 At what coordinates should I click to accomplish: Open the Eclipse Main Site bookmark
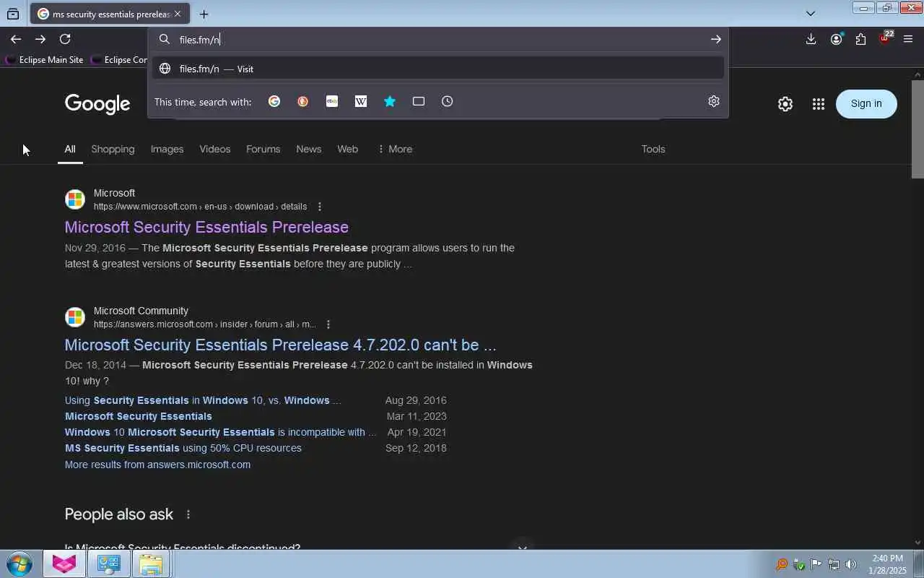click(x=45, y=60)
